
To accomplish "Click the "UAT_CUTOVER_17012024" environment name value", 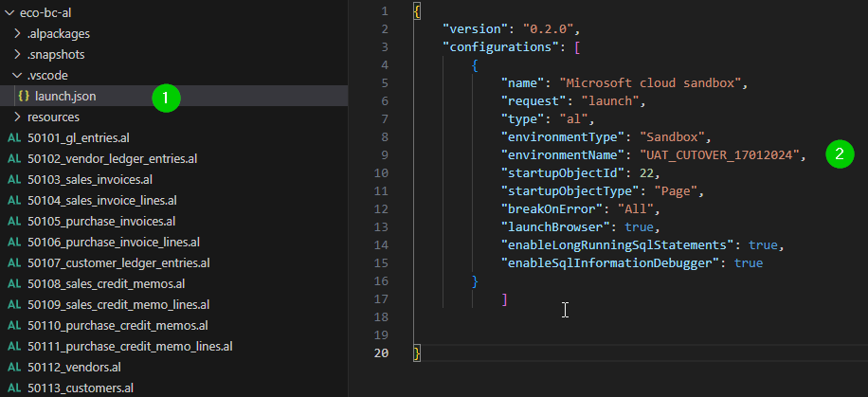I will tap(719, 155).
